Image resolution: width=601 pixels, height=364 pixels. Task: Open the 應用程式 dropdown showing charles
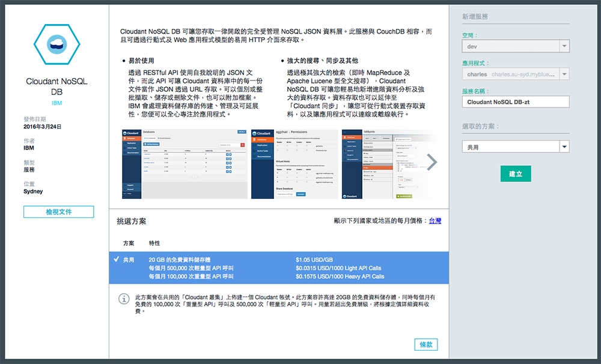point(516,74)
